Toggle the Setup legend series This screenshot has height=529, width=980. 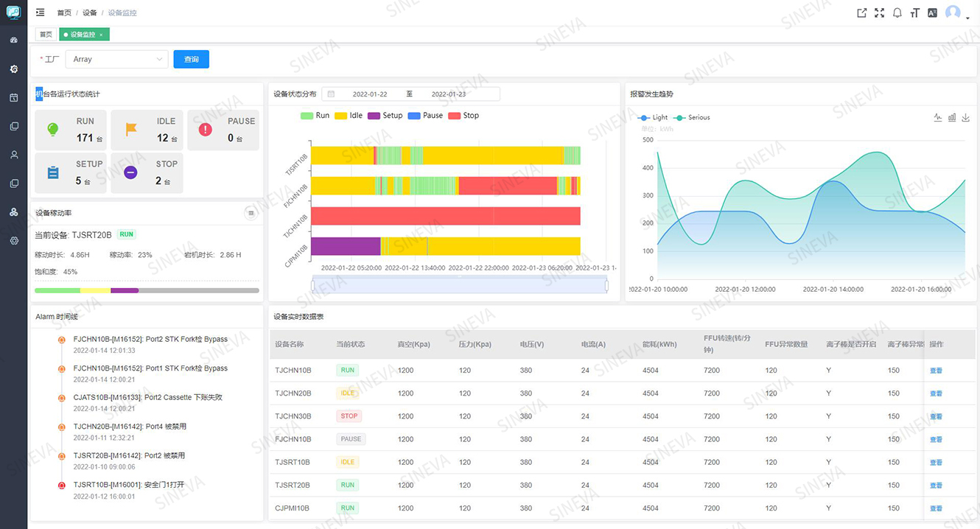coord(385,116)
